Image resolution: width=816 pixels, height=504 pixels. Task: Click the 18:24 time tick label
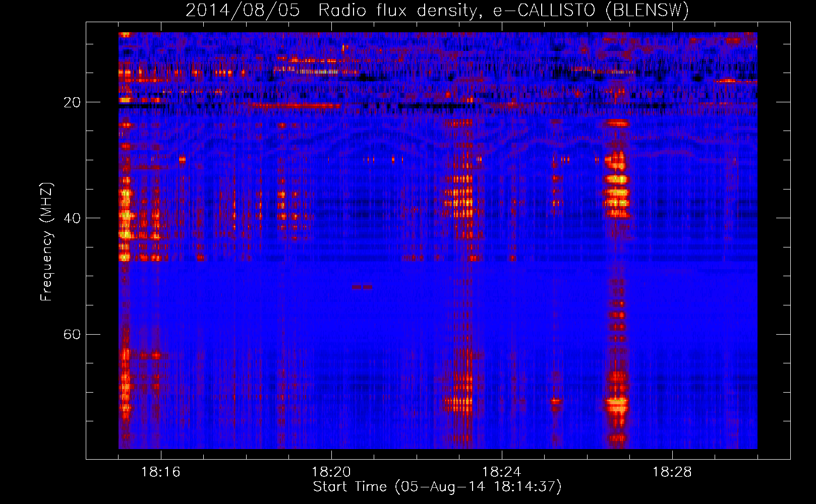[x=501, y=472]
